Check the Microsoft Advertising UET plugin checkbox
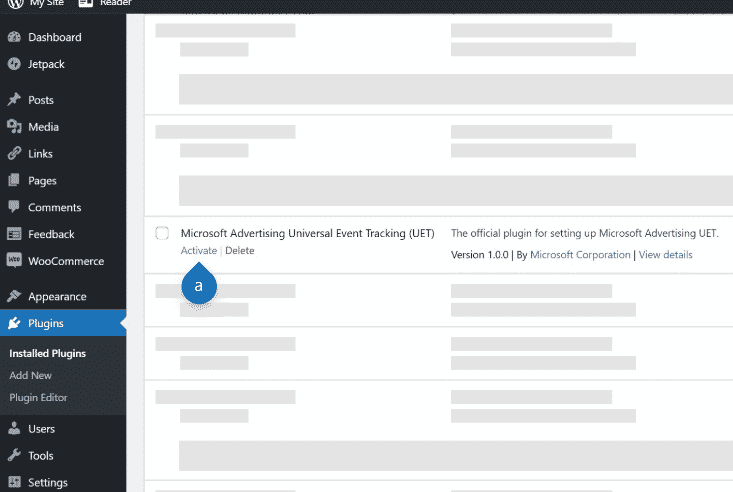 [162, 232]
